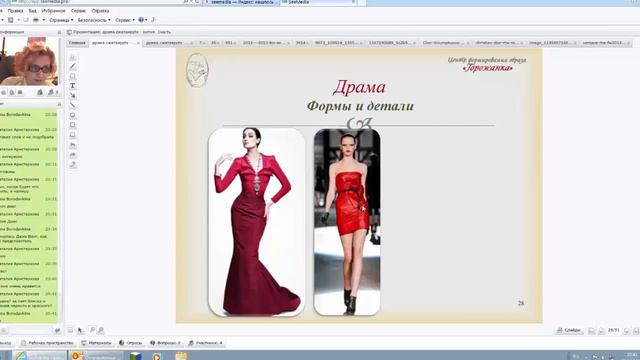Click the printer icon in the browser toolbar
The image size is (640, 360).
36,20
